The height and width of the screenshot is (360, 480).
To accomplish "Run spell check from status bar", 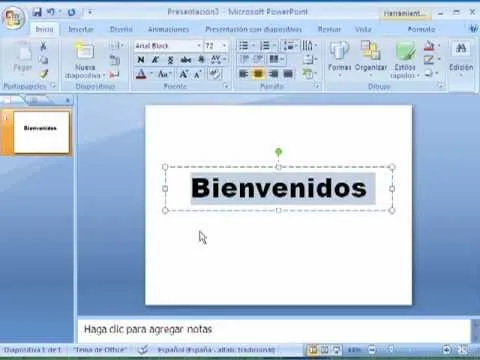I will [x=143, y=350].
